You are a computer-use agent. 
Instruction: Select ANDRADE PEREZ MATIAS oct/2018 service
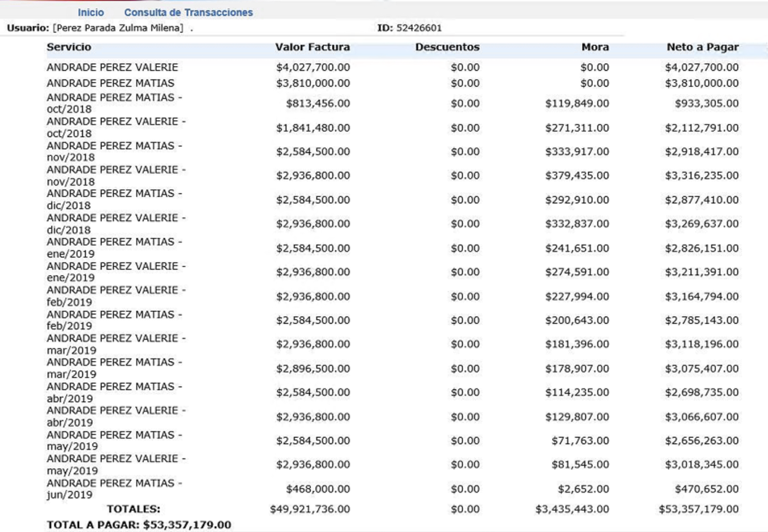pyautogui.click(x=114, y=103)
